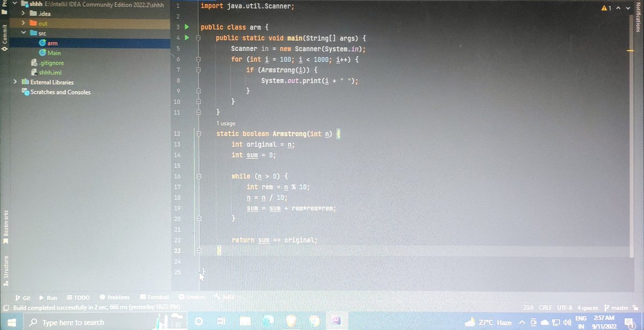
Task: Click the IntelliJ IDEA taskbar icon
Action: [338, 321]
